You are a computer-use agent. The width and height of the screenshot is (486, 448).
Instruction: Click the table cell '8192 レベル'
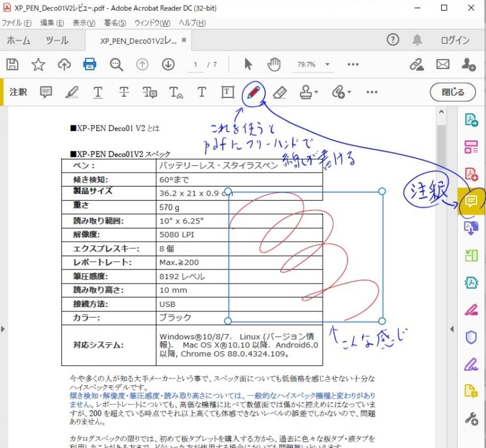point(239,277)
